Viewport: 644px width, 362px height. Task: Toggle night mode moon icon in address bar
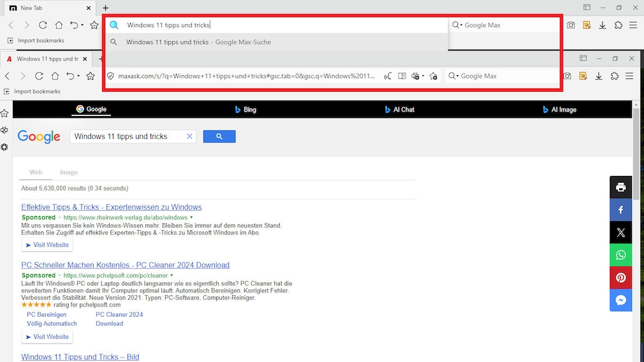tap(388, 76)
